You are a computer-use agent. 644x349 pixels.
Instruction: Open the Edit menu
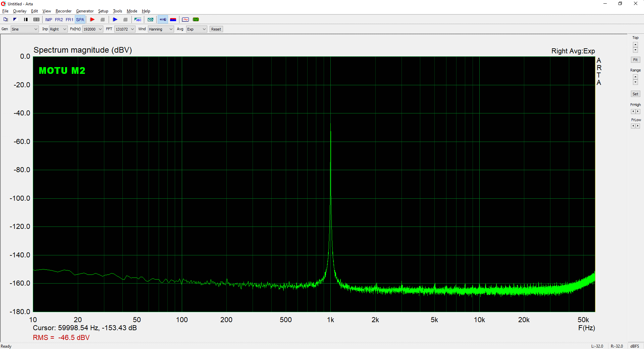(x=35, y=11)
